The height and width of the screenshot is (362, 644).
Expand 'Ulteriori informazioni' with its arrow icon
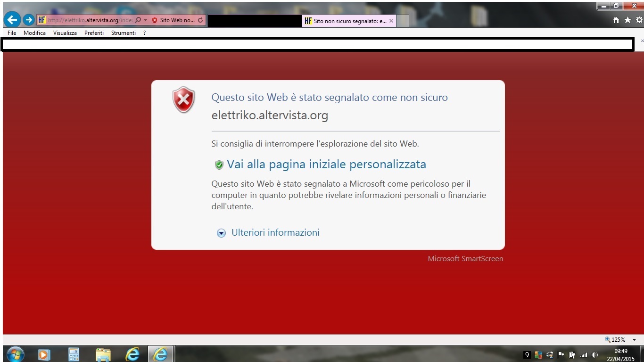click(221, 233)
